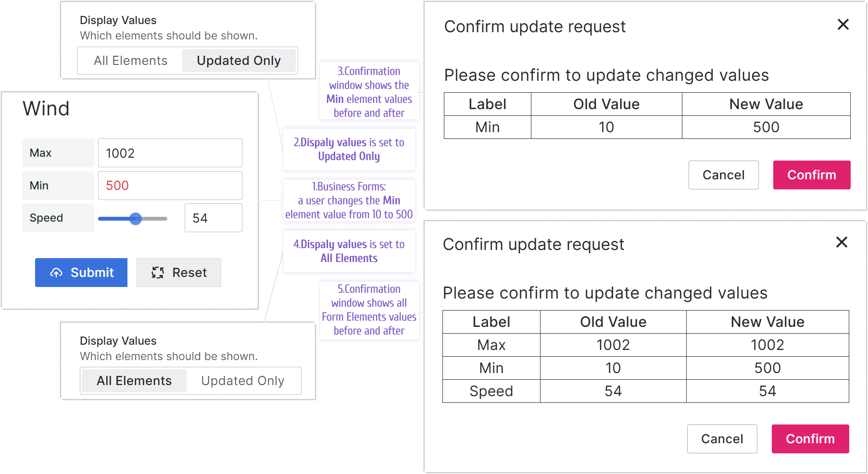
Task: Click the Speed slider handle
Action: (x=136, y=219)
